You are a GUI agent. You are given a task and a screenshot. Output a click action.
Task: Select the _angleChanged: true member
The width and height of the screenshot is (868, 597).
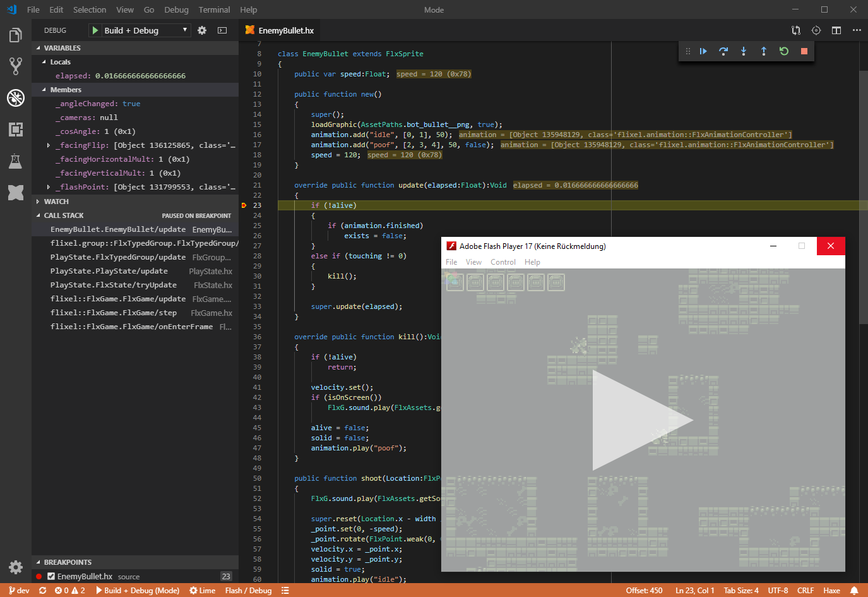tap(135, 104)
